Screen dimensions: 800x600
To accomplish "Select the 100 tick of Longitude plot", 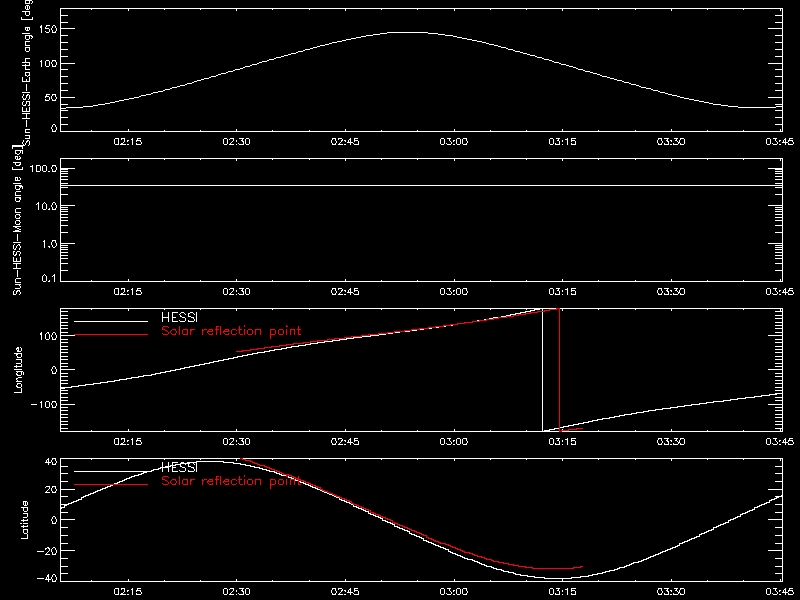I will click(47, 336).
